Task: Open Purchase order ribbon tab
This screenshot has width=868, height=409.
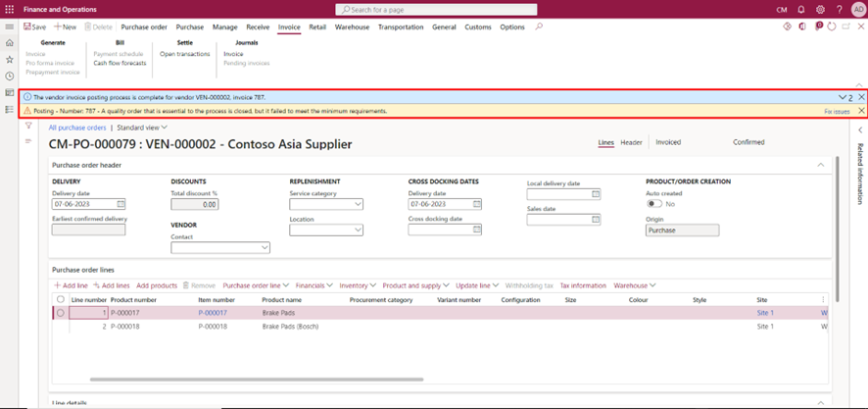Action: click(x=144, y=26)
